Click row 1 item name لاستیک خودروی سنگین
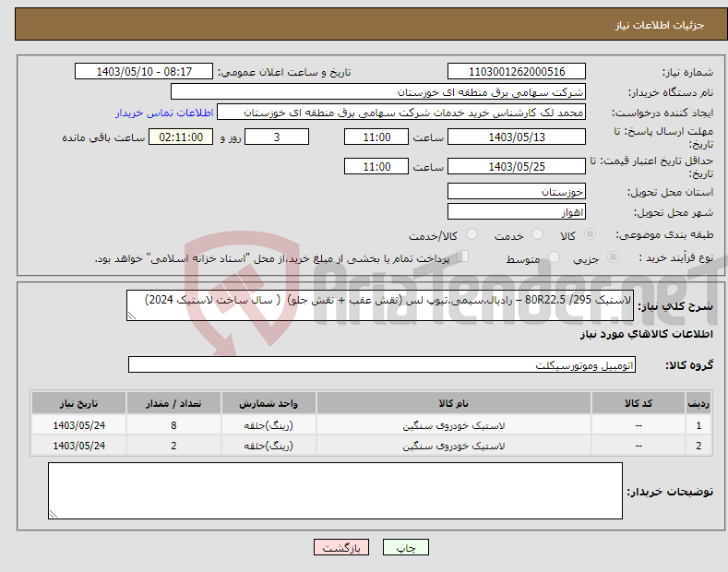 (x=454, y=425)
